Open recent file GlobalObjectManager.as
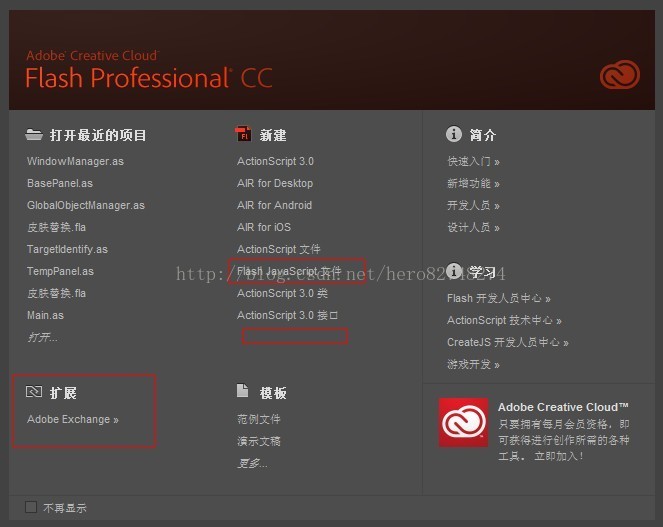 point(86,205)
